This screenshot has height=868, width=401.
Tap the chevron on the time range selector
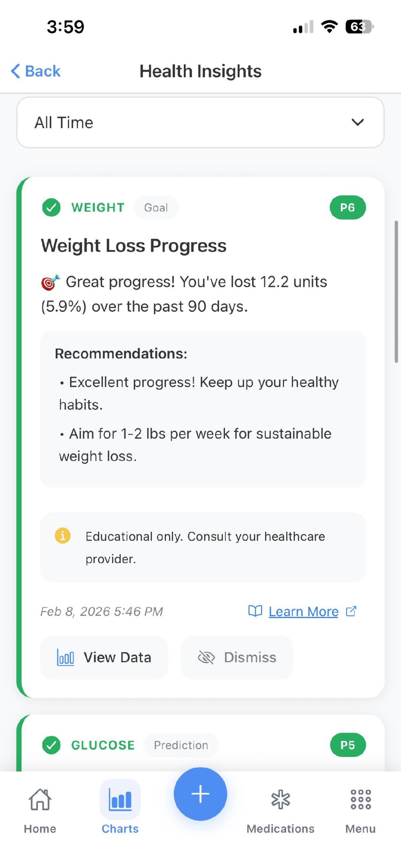(x=358, y=122)
